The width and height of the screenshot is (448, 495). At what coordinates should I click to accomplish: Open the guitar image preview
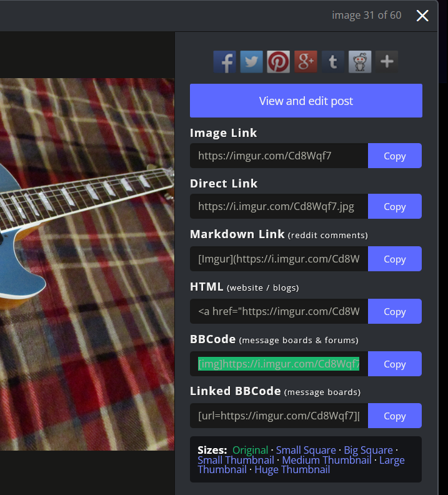[x=87, y=264]
